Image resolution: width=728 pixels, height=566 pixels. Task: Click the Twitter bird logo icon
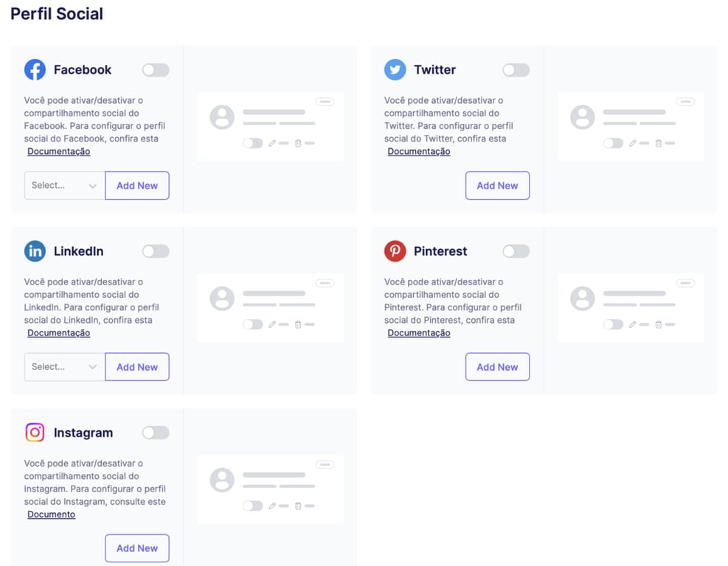tap(395, 69)
